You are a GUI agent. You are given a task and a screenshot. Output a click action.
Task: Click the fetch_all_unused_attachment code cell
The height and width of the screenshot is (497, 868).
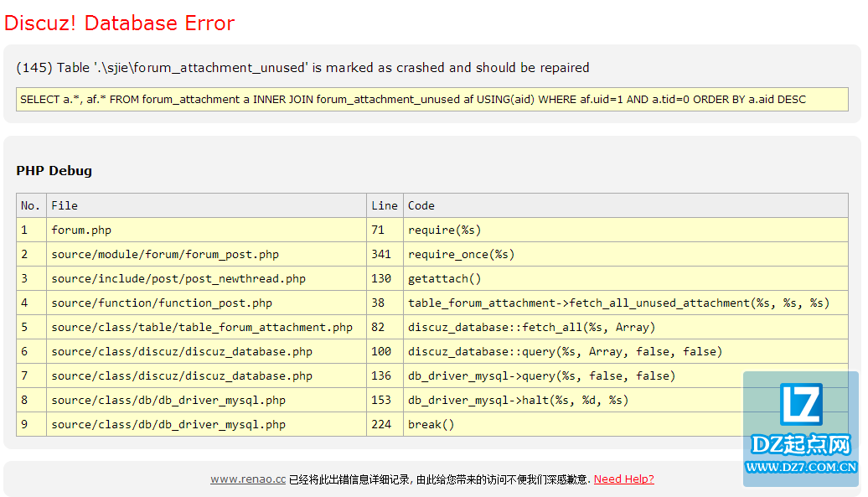(x=626, y=303)
